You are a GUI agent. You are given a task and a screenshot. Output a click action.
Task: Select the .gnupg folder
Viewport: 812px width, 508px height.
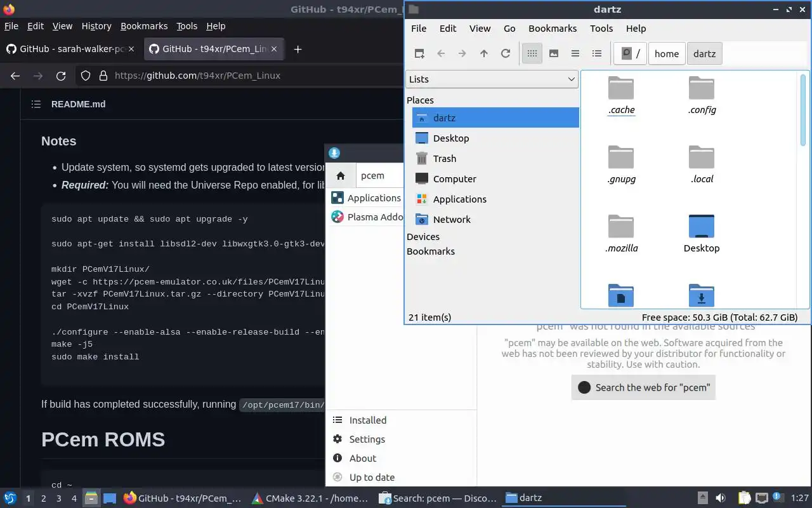pos(621,164)
